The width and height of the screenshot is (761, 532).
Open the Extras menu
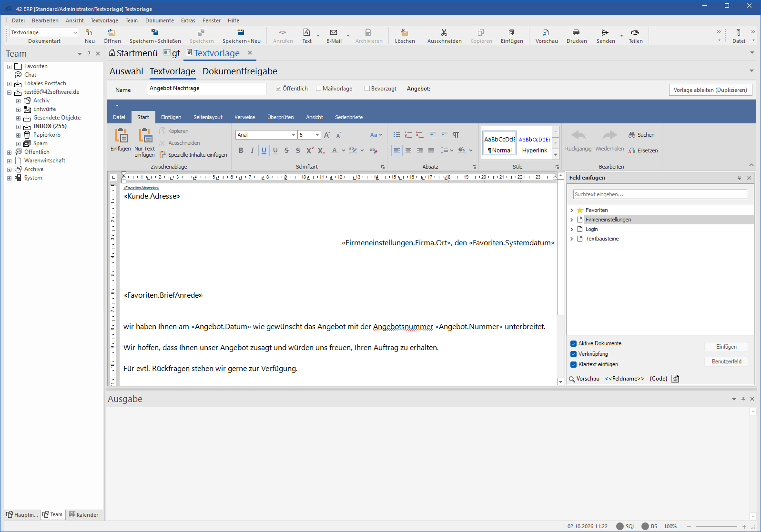coord(188,20)
